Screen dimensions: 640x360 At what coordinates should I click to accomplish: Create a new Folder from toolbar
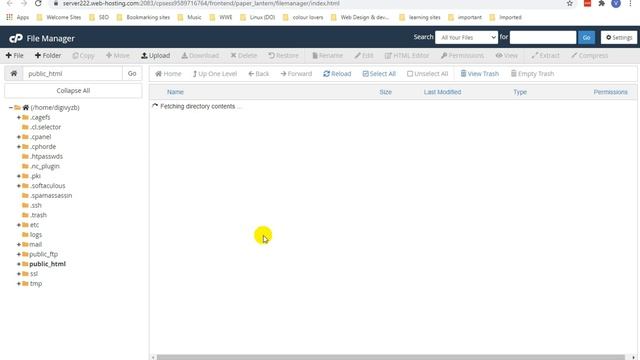48,56
